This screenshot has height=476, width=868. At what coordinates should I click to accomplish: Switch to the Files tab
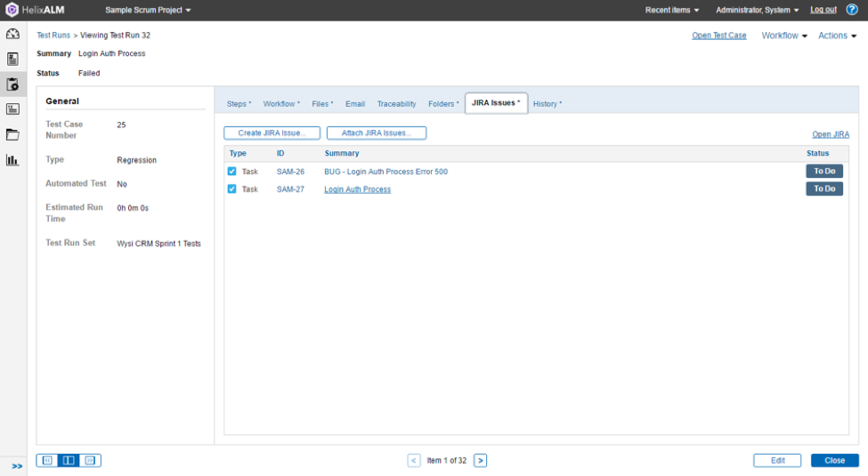point(322,104)
